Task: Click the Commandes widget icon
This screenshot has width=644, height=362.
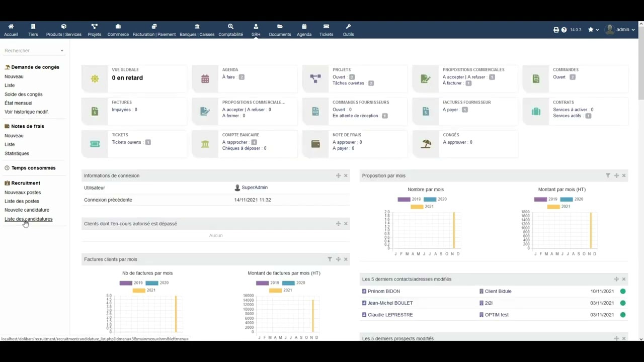Action: point(536,79)
